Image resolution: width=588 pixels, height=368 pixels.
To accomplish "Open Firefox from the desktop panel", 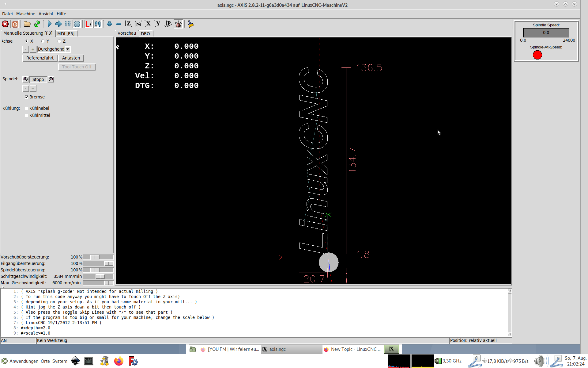I will 119,361.
